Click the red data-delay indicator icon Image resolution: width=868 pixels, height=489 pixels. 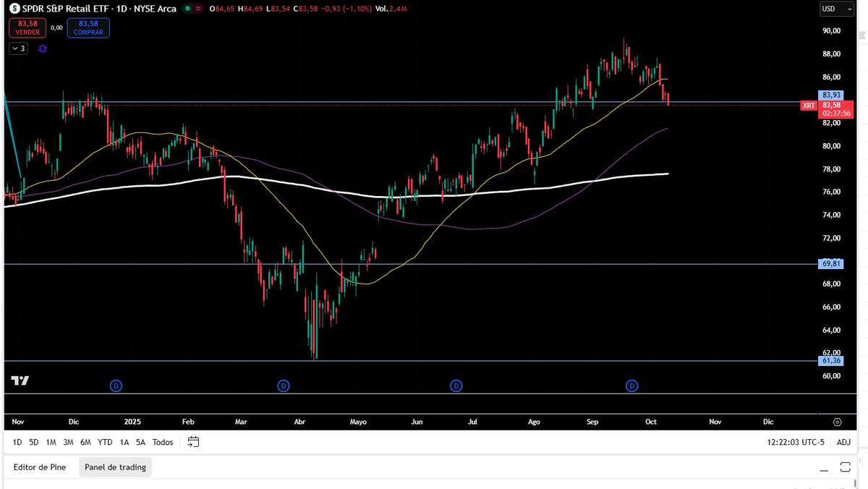[x=198, y=9]
